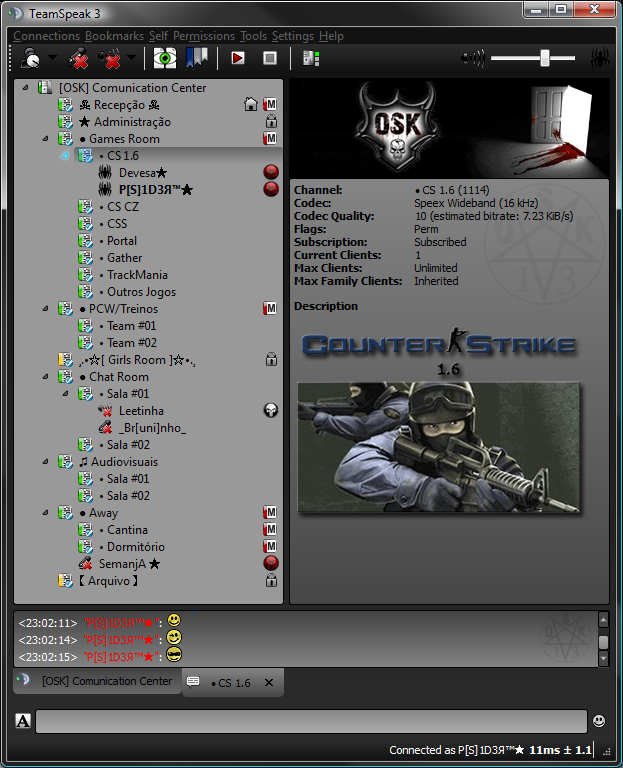This screenshot has width=623, height=768.
Task: Select the Administração channel
Action: coord(125,122)
